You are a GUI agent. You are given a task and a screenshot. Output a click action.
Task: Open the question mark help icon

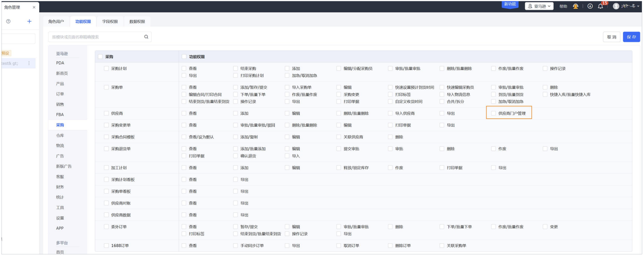[x=8, y=22]
